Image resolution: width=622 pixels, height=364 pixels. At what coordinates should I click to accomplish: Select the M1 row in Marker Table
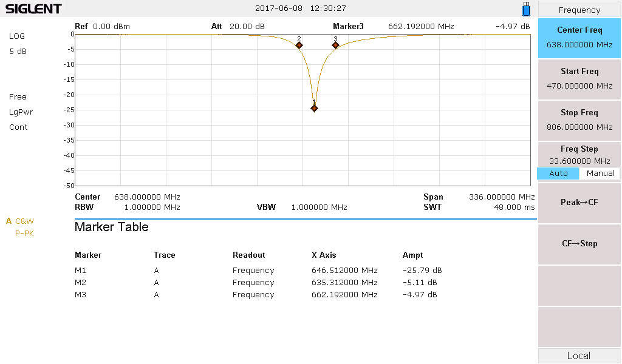tap(258, 270)
